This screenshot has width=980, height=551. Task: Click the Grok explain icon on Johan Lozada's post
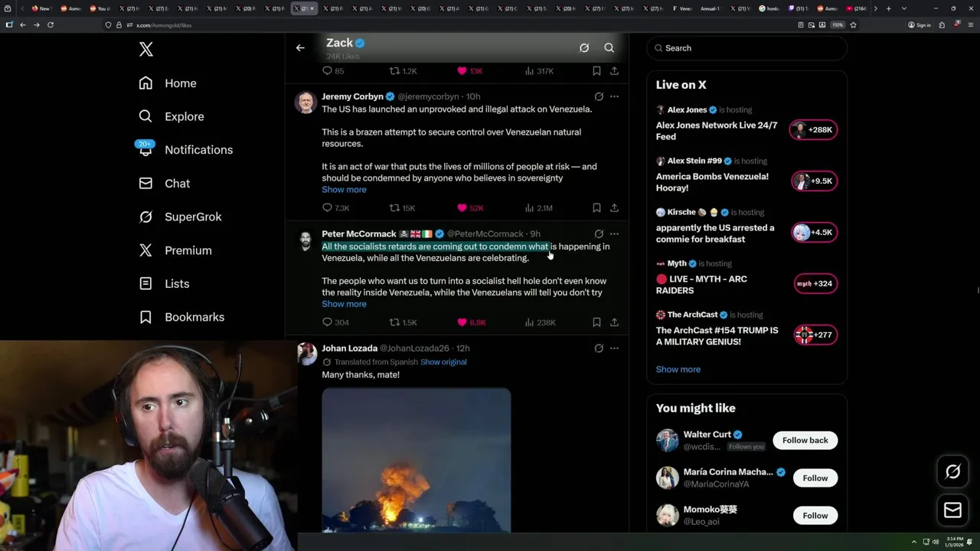(599, 349)
